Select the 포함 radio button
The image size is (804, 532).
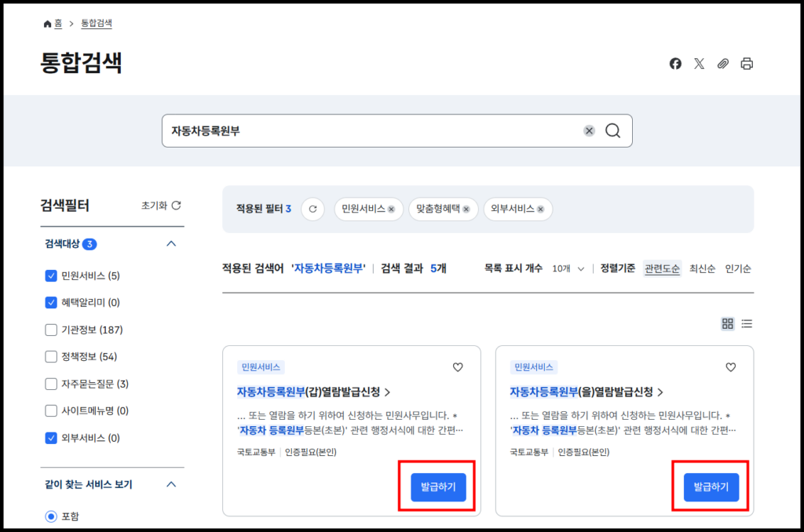point(49,516)
